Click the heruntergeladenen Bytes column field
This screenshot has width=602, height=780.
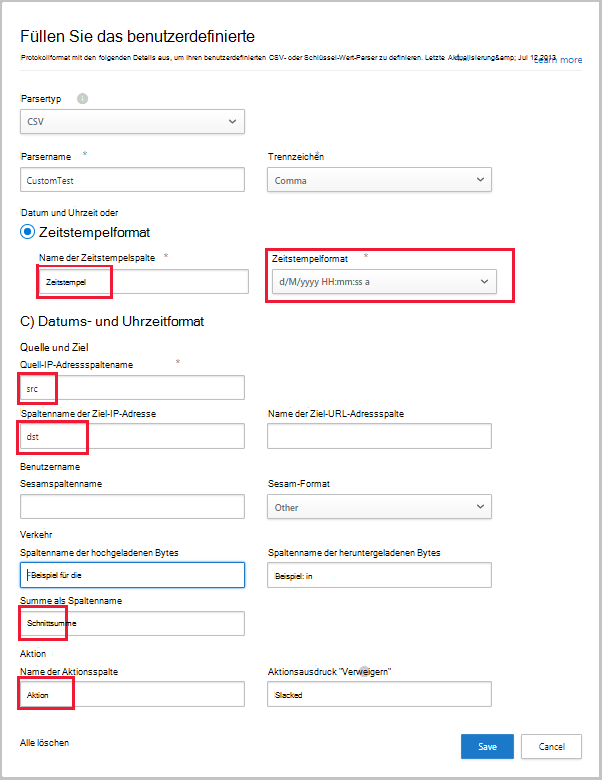(x=379, y=575)
